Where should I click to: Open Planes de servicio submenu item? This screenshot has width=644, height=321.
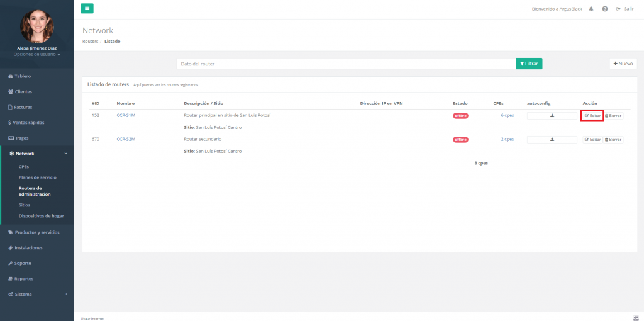pos(37,177)
